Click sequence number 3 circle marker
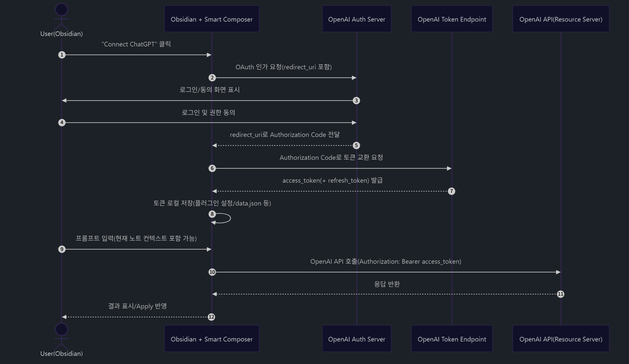The image size is (629, 364). click(356, 101)
